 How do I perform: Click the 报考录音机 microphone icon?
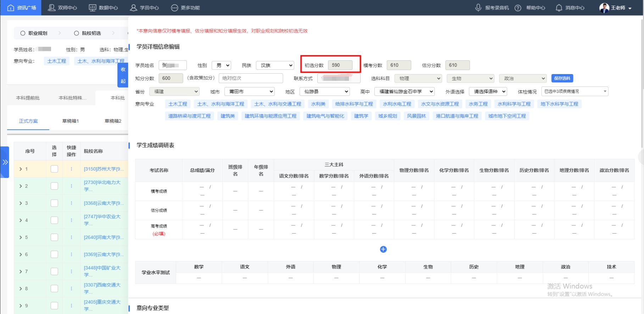[478, 7]
